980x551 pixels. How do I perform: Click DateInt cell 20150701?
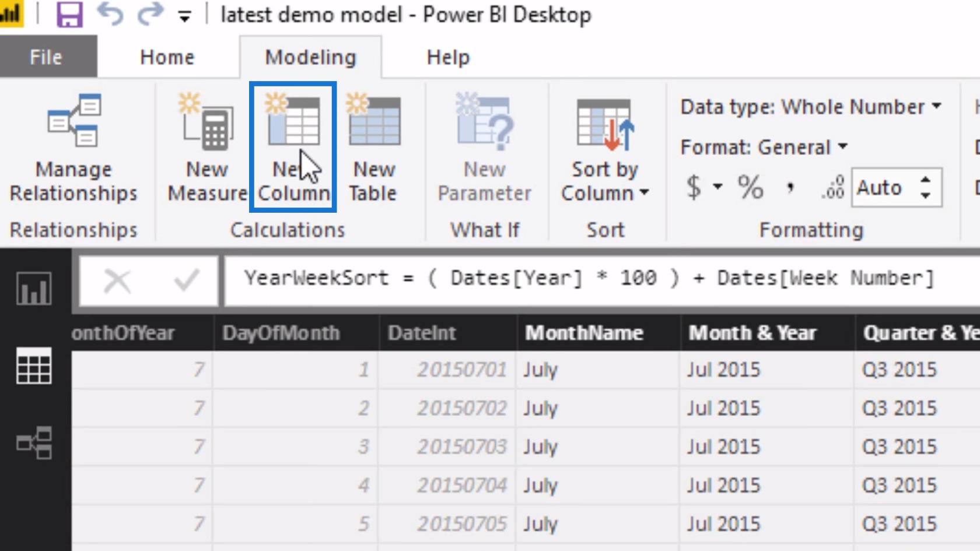pyautogui.click(x=447, y=370)
